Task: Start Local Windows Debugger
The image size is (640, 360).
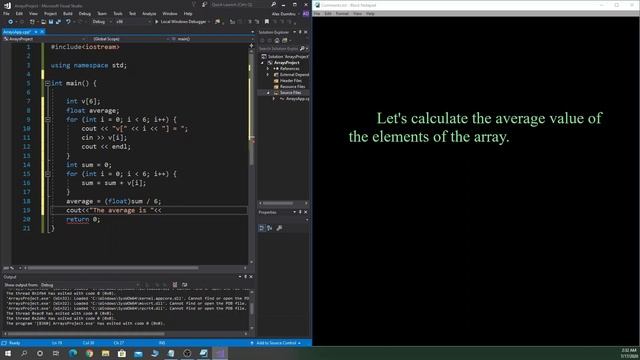Action: click(x=180, y=22)
